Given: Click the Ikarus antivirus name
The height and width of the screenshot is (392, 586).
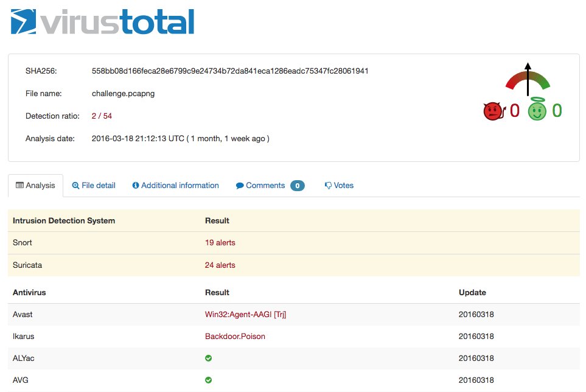Looking at the screenshot, I should pyautogui.click(x=24, y=337).
